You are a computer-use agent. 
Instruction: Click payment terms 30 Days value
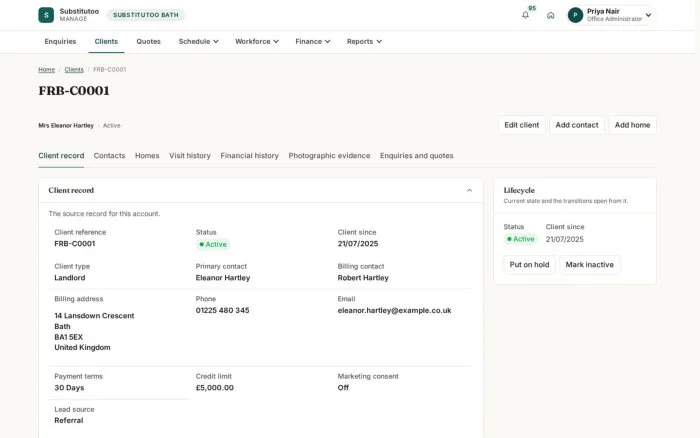pos(69,388)
